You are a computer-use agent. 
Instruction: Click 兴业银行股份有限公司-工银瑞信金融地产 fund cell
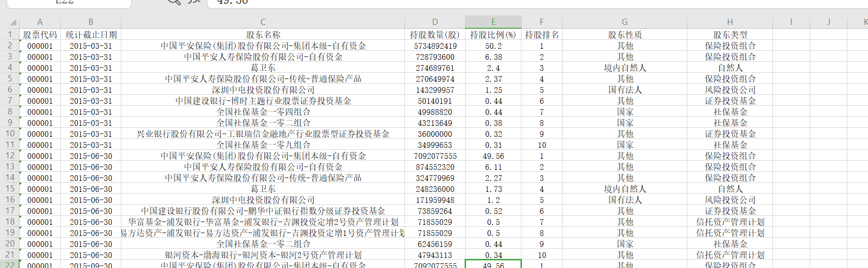[x=263, y=134]
